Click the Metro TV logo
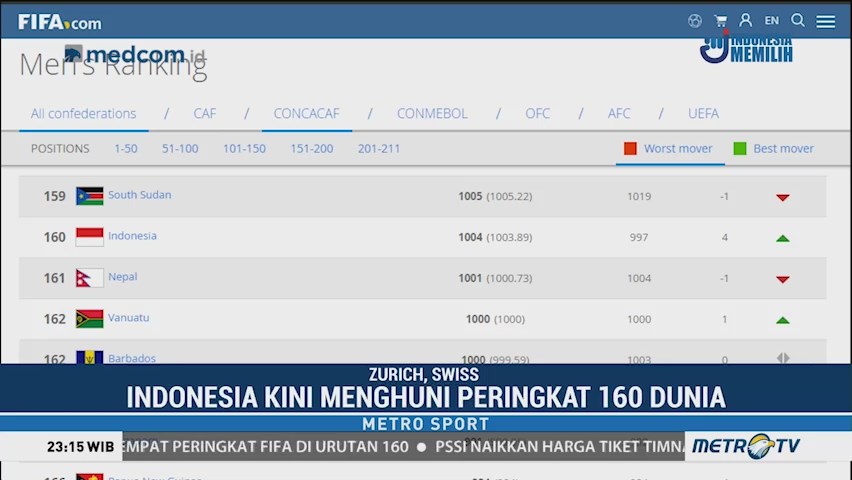Viewport: 852px width, 480px height. click(x=746, y=446)
